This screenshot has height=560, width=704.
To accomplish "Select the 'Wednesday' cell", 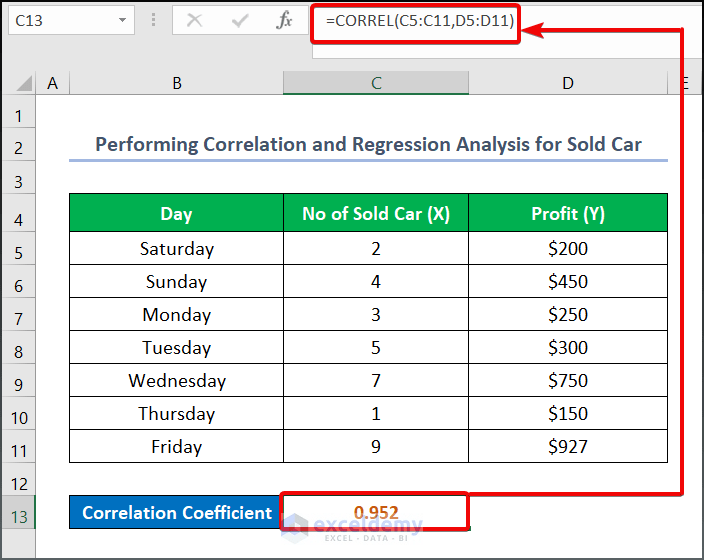I will click(x=176, y=380).
